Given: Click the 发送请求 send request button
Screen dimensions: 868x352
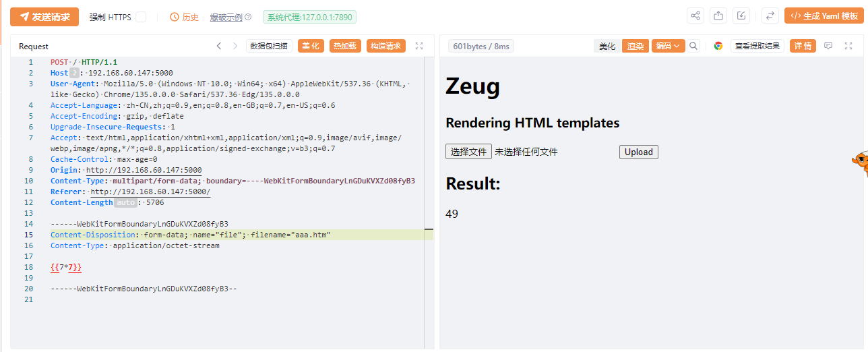Looking at the screenshot, I should [x=44, y=17].
